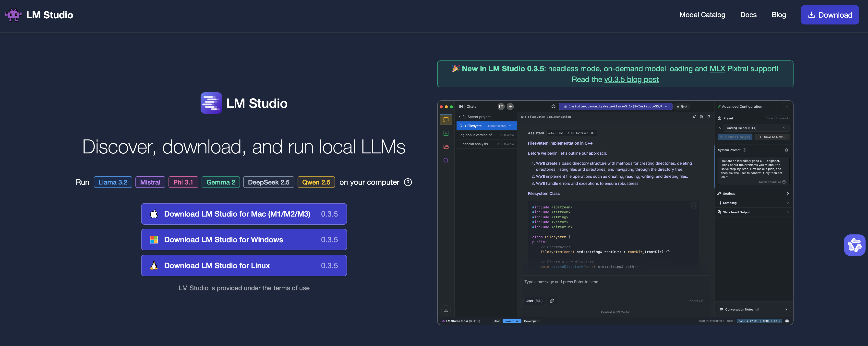The width and height of the screenshot is (868, 346).
Task: Expand the Sampling section
Action: click(x=753, y=203)
